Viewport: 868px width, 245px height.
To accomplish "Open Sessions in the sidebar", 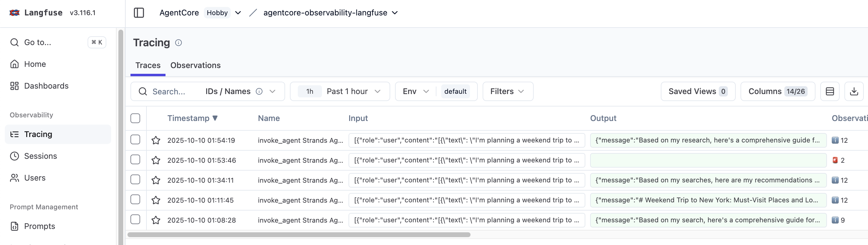I will (40, 156).
